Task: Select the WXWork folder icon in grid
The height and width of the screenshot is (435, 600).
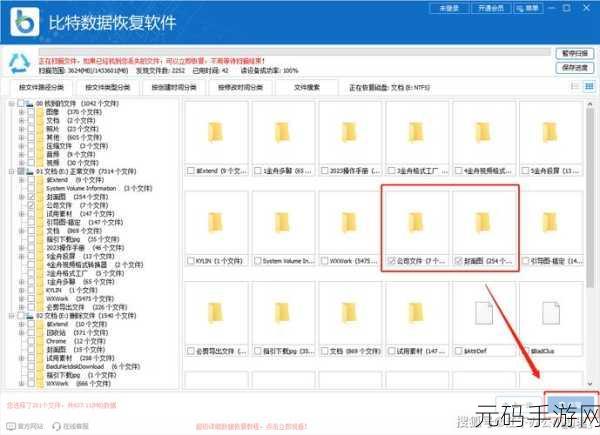Action: click(x=349, y=222)
